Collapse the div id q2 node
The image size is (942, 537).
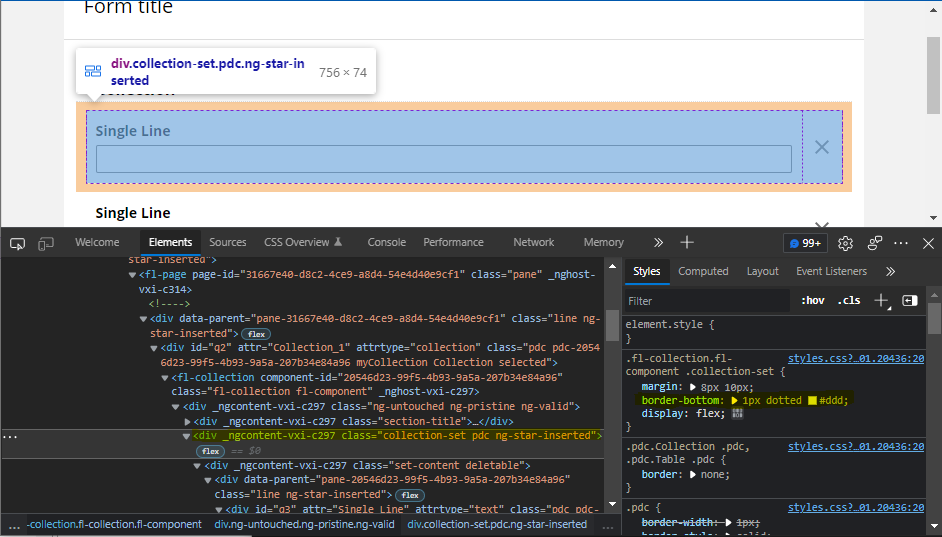coord(154,348)
